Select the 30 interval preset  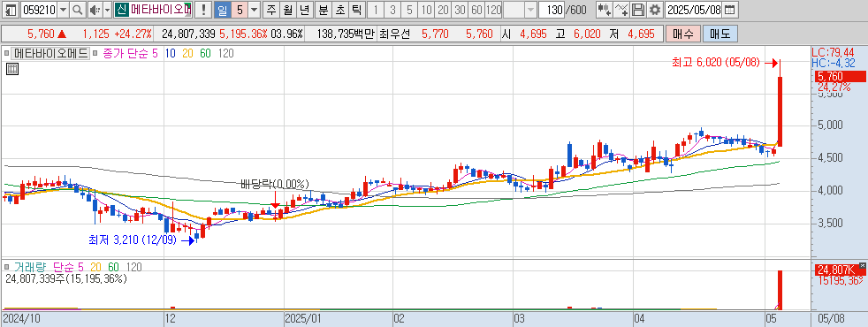click(x=460, y=10)
